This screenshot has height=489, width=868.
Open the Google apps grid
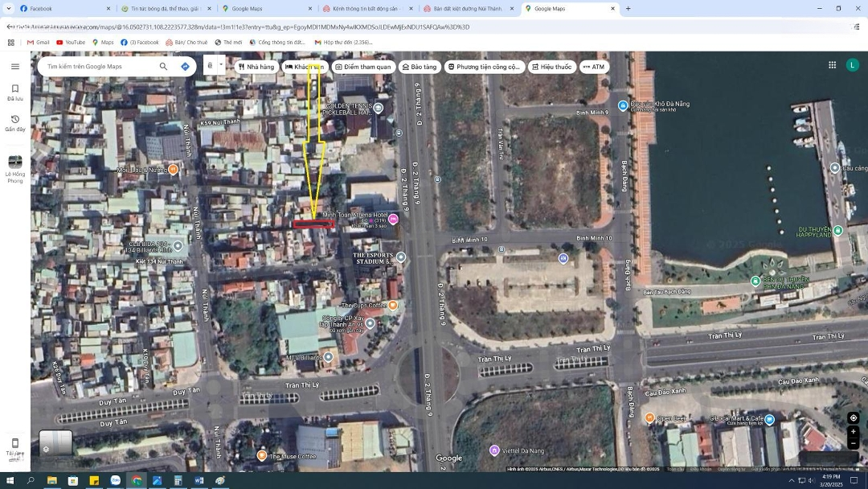[832, 65]
